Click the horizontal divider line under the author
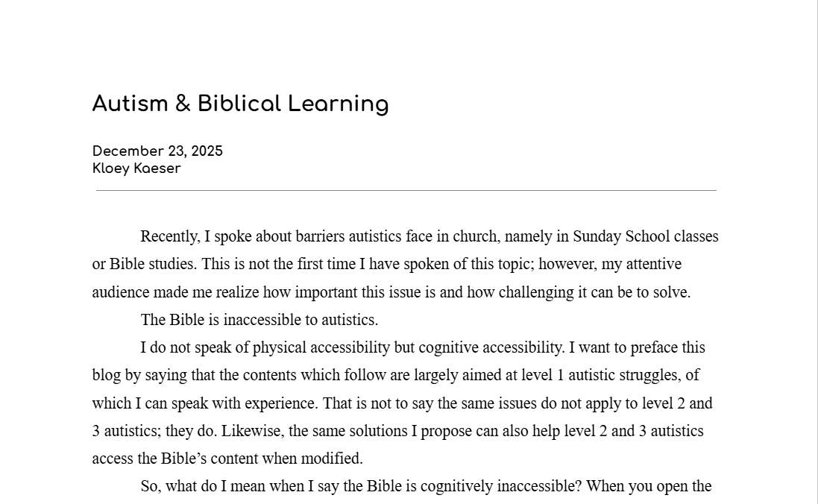This screenshot has width=818, height=504. pyautogui.click(x=406, y=191)
